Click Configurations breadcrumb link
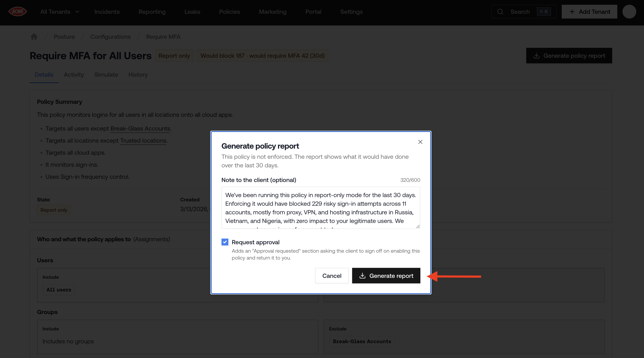This screenshot has width=644, height=358. point(110,37)
